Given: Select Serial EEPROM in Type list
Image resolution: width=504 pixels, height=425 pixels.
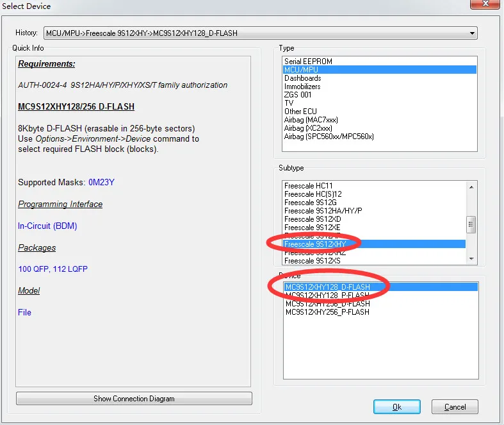Looking at the screenshot, I should tap(379, 62).
